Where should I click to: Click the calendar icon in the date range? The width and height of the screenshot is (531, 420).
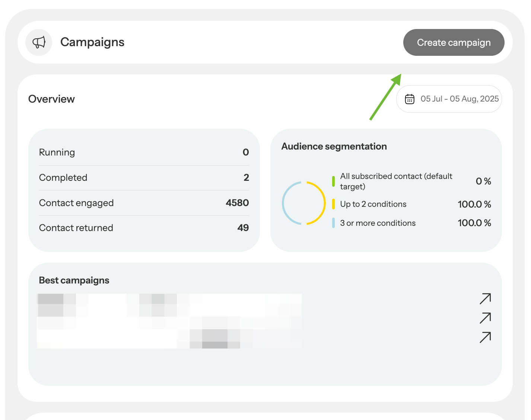tap(410, 99)
